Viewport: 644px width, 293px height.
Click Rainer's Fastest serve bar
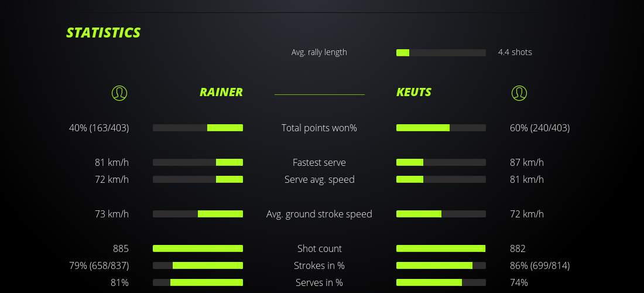click(198, 162)
